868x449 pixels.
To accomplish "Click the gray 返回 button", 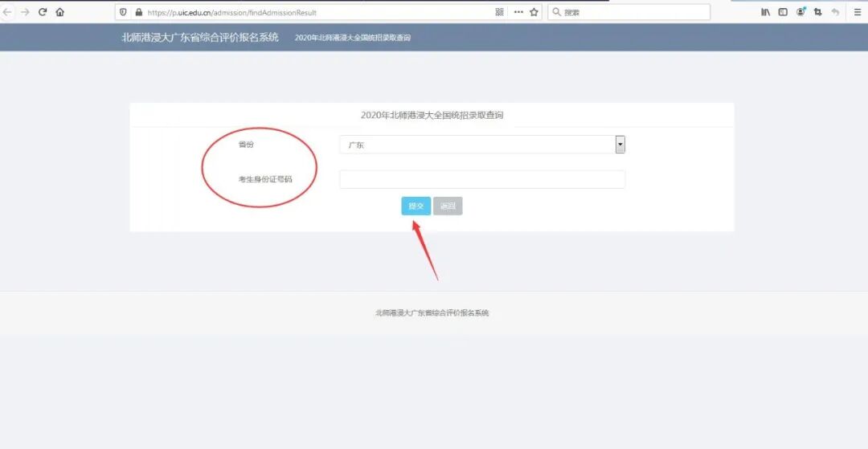I will tap(448, 206).
